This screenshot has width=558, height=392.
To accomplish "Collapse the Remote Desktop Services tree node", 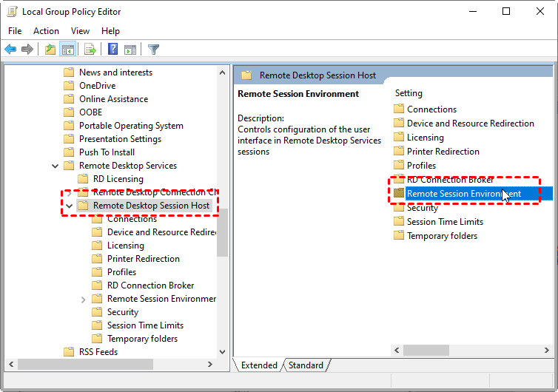I will click(x=56, y=166).
